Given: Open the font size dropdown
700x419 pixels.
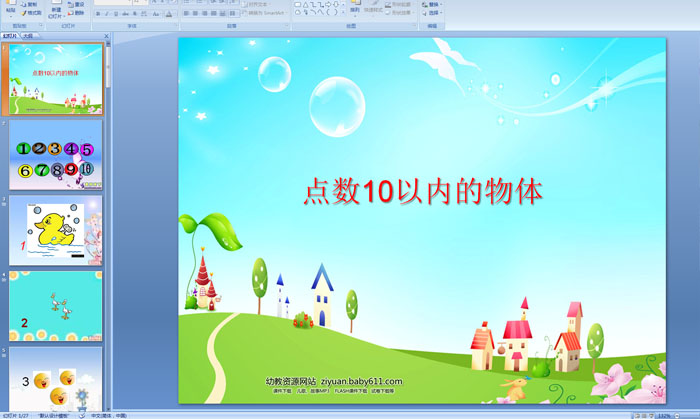Looking at the screenshot, I should pos(144,3).
